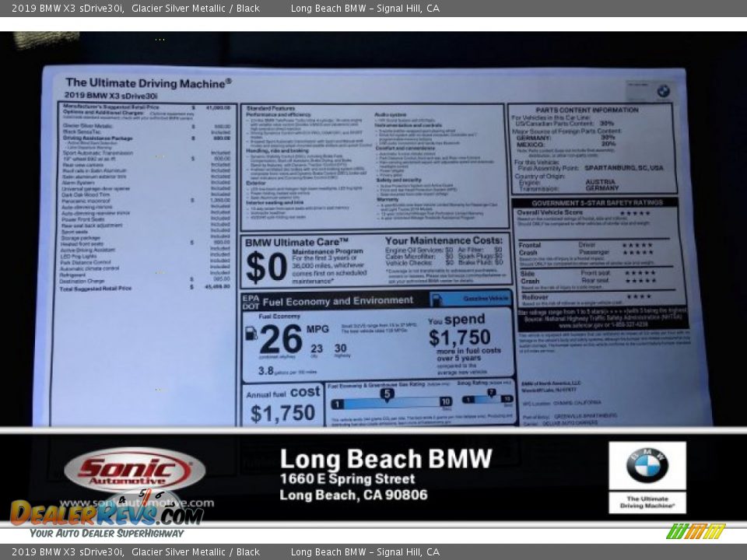Click 'Frontal Crash' rating label
Image resolution: width=747 pixels, height=560 pixels.
pyautogui.click(x=529, y=249)
